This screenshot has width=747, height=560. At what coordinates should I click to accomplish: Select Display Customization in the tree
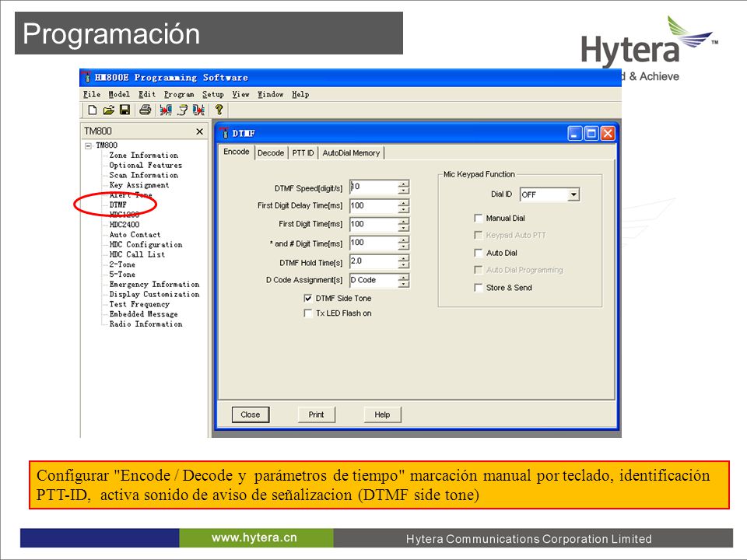coord(155,295)
